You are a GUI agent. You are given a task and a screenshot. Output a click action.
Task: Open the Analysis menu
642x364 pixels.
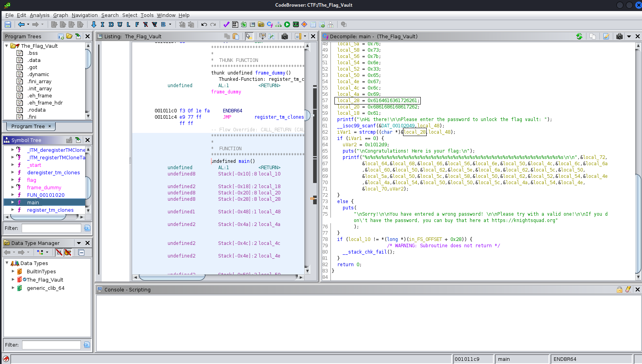[39, 15]
